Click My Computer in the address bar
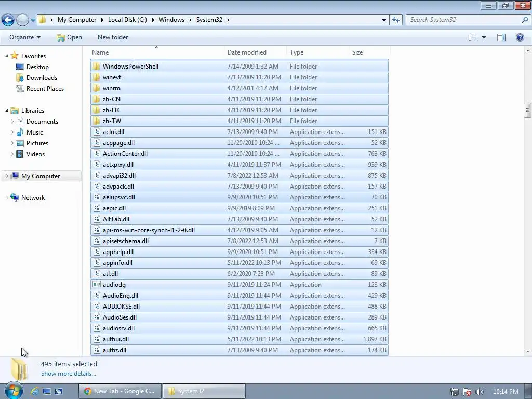Screen dimensions: 532x399 click(77, 20)
